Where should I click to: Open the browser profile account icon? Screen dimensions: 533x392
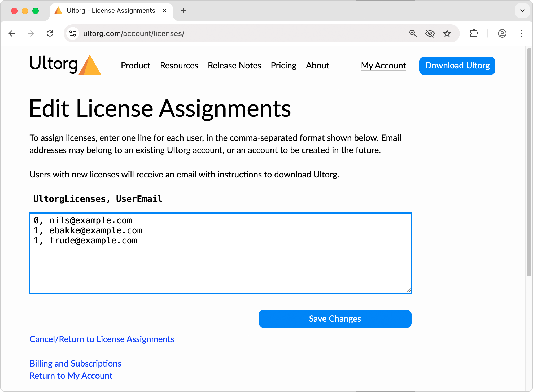[502, 33]
